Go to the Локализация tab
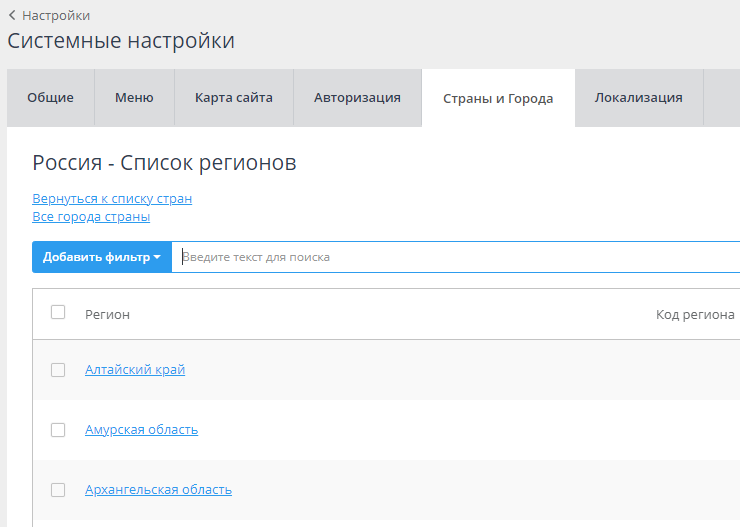Screen dimensions: 740x527 coord(638,98)
